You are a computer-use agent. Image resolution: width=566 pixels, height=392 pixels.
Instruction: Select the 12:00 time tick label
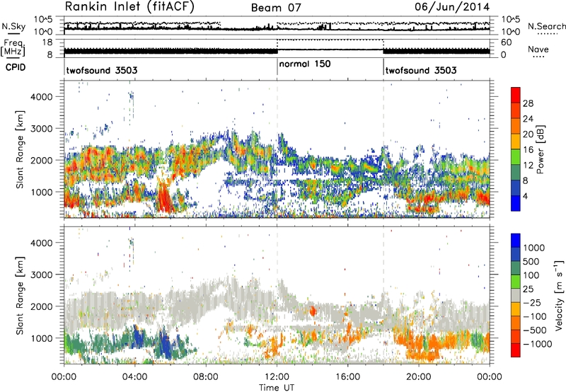pos(277,377)
